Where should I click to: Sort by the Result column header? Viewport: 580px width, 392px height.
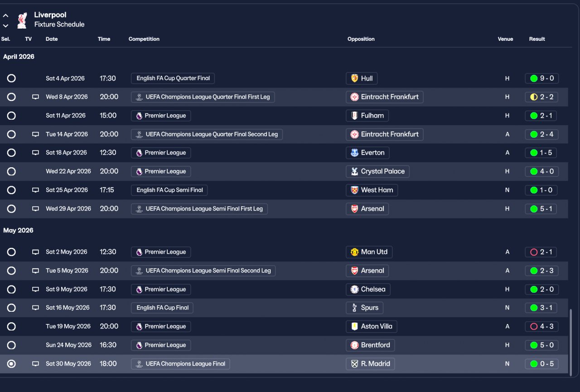tap(537, 39)
